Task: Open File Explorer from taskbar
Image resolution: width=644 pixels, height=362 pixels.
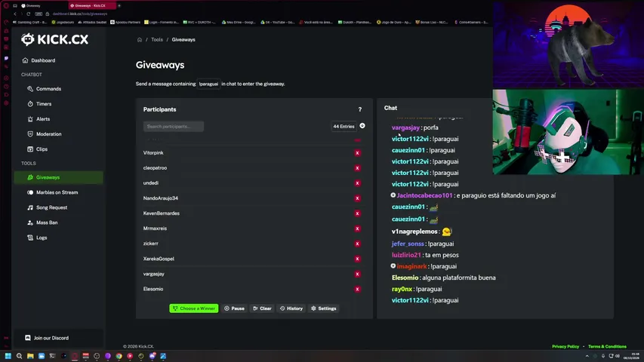Action: [x=30, y=356]
